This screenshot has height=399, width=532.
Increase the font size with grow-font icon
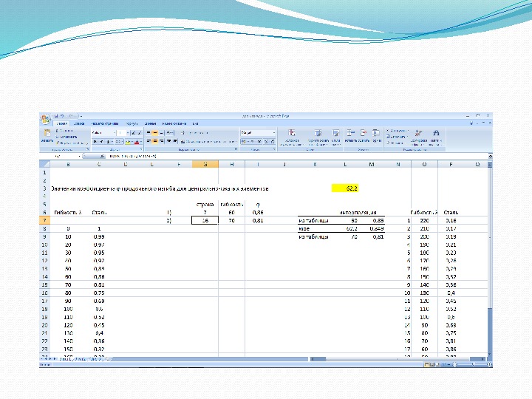[x=133, y=133]
